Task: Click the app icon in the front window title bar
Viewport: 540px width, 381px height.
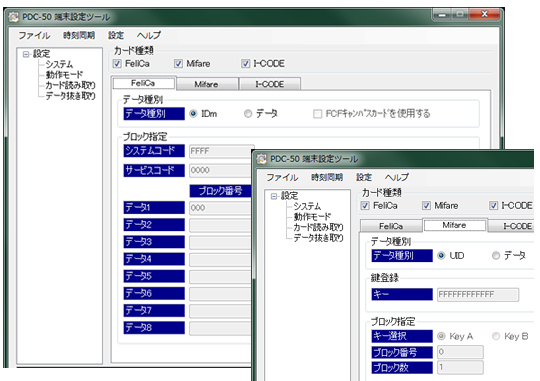Action: point(262,159)
